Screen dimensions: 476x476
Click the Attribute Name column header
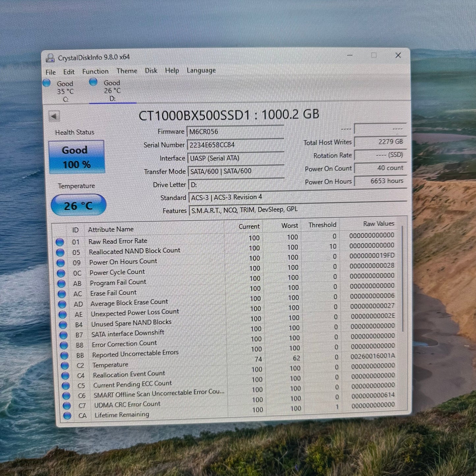111,229
